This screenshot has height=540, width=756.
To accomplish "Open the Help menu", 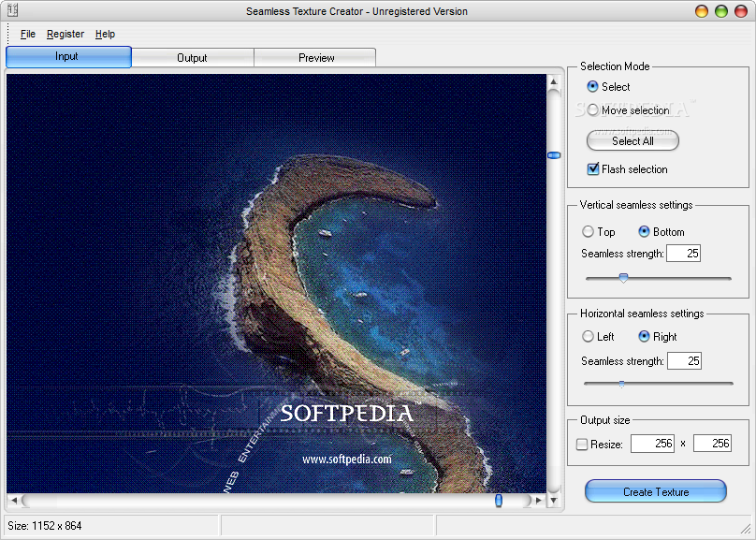I will click(x=105, y=34).
